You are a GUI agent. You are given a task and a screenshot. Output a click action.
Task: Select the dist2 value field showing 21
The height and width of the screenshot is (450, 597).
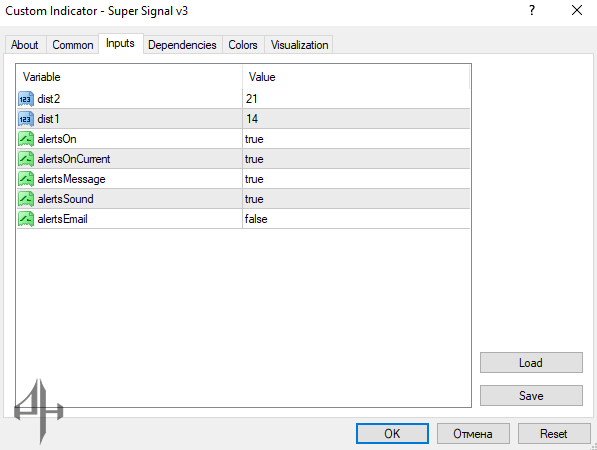[x=356, y=99]
